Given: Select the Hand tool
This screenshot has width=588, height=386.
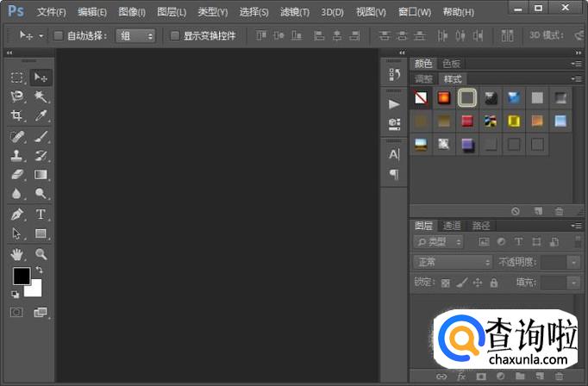Looking at the screenshot, I should tap(17, 254).
